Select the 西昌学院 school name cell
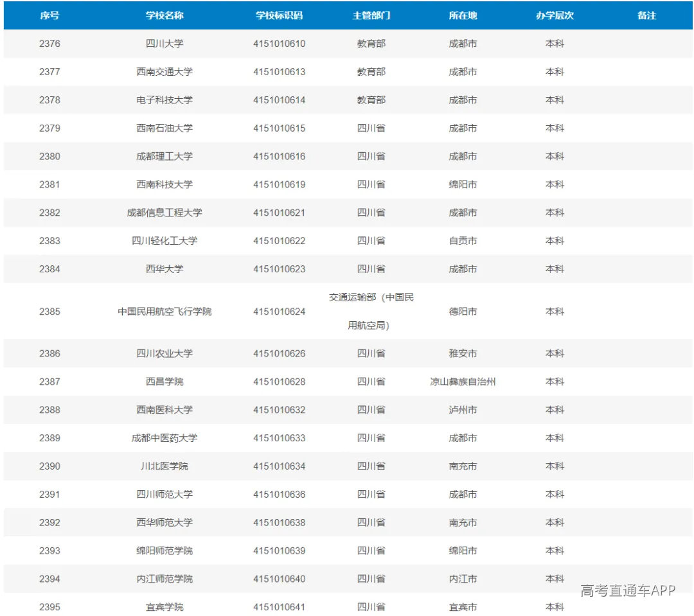Viewport: 694px width, 616px height. click(165, 382)
